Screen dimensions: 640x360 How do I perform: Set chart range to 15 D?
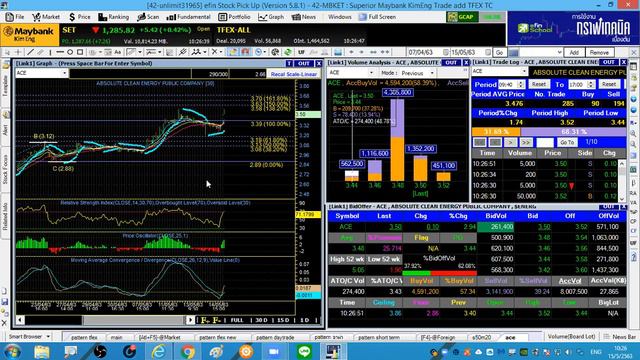[283, 320]
